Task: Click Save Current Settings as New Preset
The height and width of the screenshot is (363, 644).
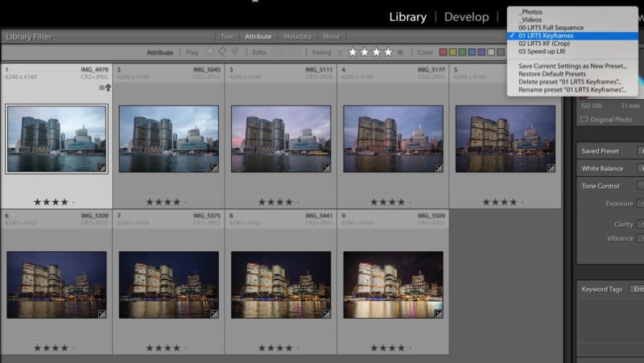Action: pyautogui.click(x=572, y=66)
